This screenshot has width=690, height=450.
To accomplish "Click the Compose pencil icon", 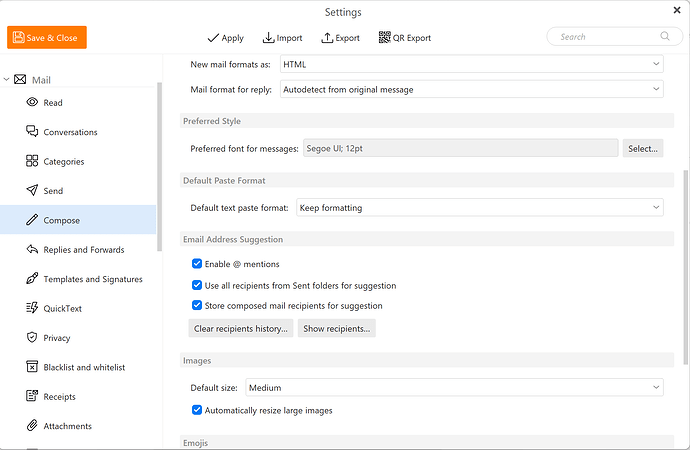I will pyautogui.click(x=32, y=220).
